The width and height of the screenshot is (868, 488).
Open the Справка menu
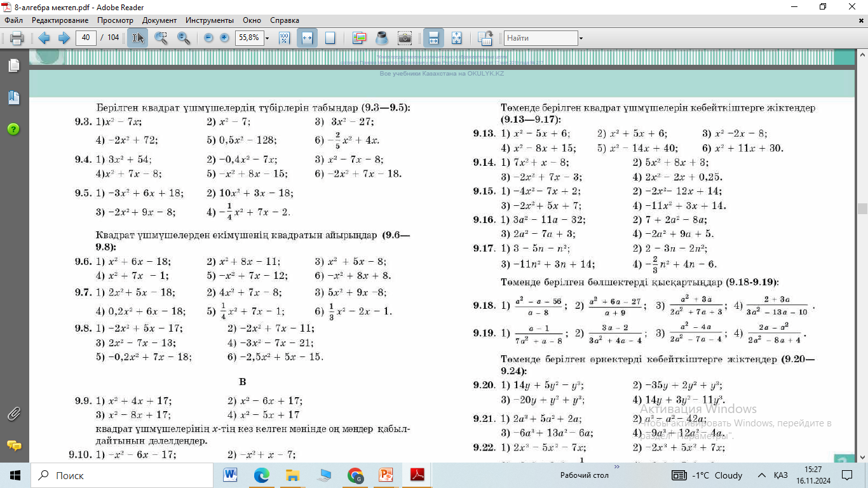(x=284, y=20)
